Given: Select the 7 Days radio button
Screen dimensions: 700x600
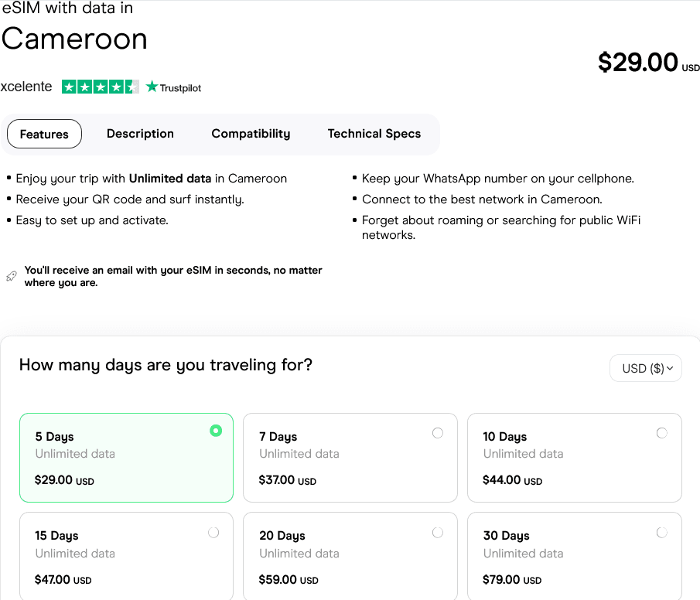Looking at the screenshot, I should [x=438, y=433].
